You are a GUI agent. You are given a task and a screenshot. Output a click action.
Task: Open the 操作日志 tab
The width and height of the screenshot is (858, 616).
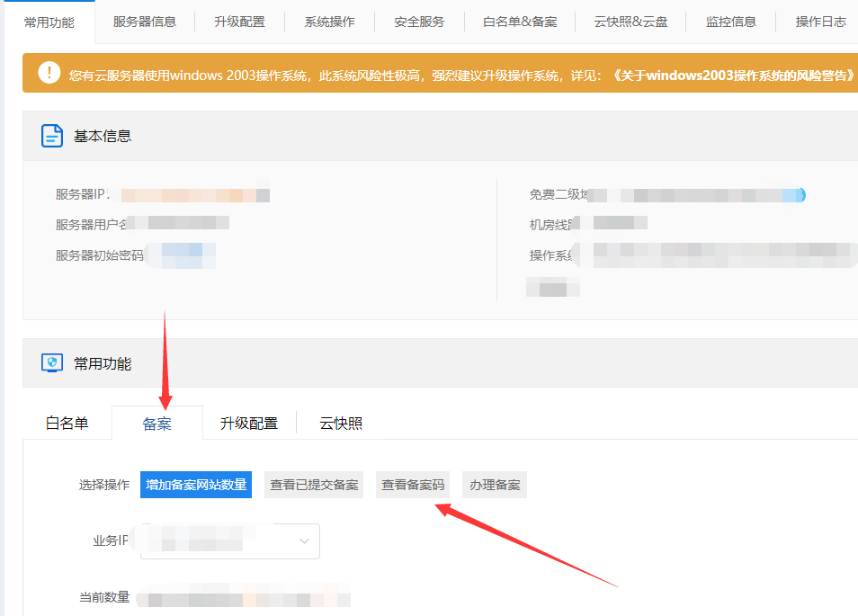820,22
